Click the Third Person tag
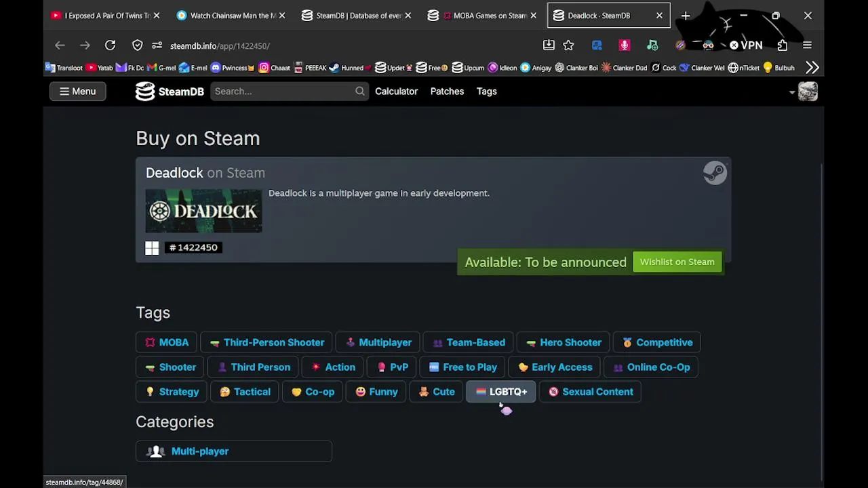Viewport: 868px width, 488px height. (x=253, y=367)
